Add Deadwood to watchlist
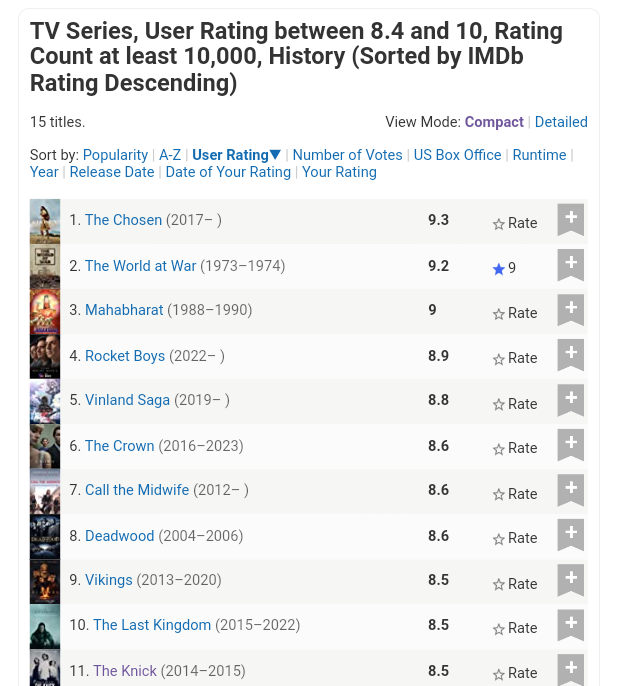 [570, 535]
